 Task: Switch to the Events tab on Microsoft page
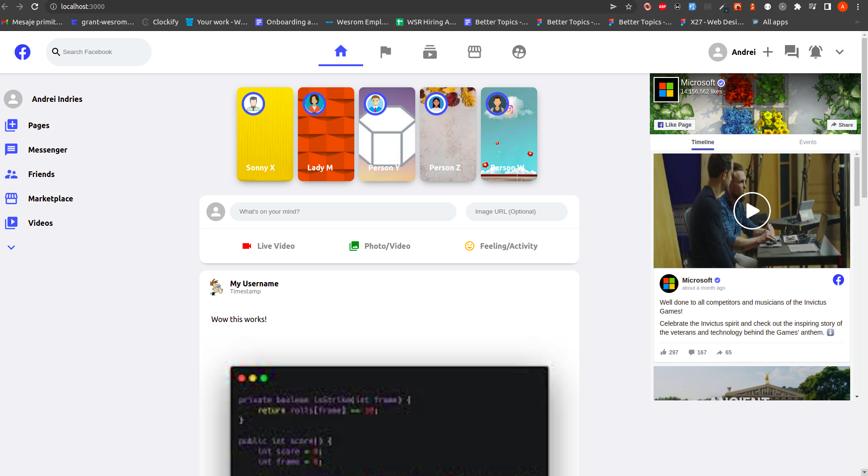click(x=807, y=142)
